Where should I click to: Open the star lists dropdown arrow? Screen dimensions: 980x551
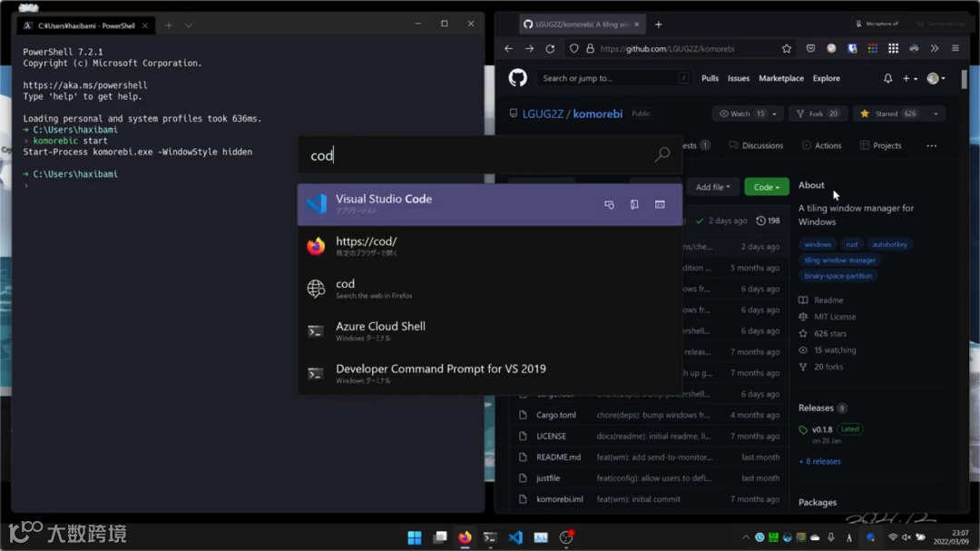[936, 113]
